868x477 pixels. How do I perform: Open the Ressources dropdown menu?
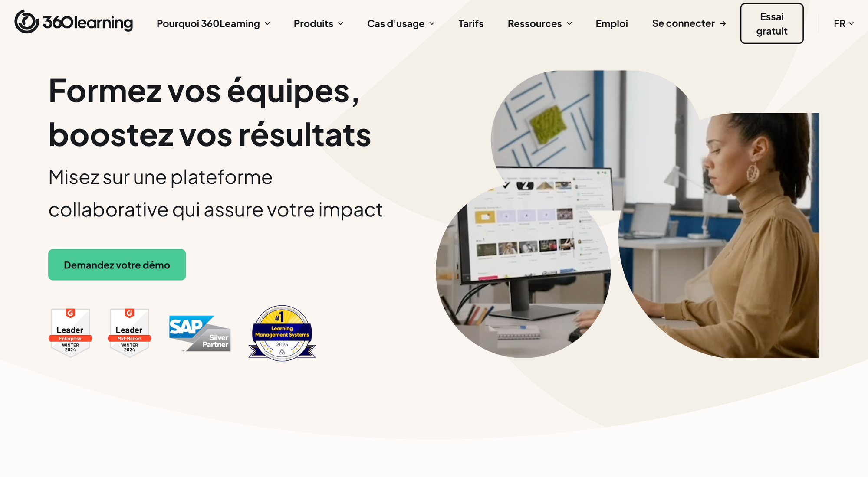(539, 23)
